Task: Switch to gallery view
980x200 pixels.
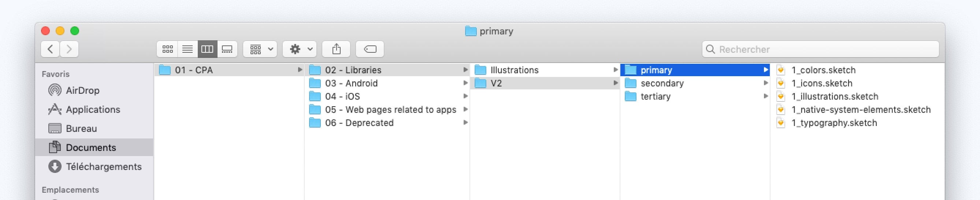Action: click(x=227, y=49)
